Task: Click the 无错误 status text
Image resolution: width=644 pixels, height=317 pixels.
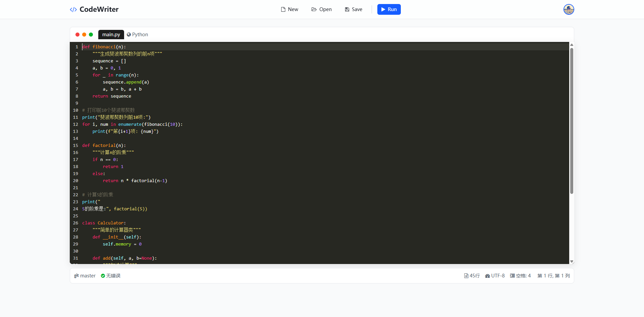Action: click(x=113, y=276)
